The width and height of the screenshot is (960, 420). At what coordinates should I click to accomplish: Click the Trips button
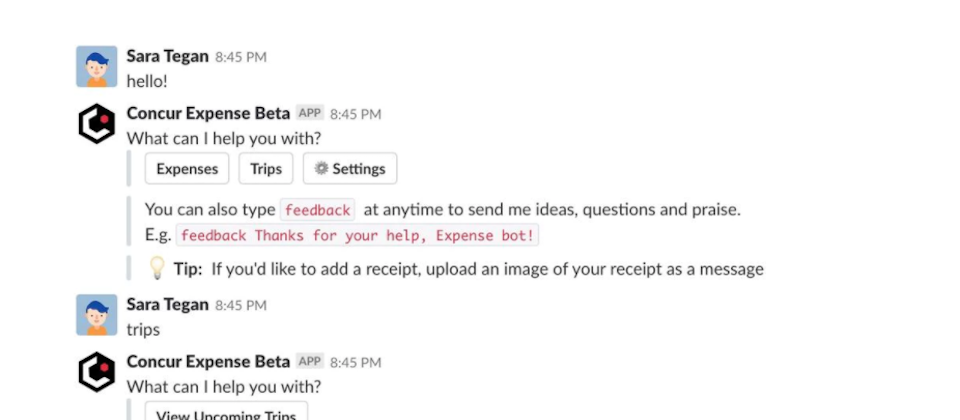click(266, 168)
